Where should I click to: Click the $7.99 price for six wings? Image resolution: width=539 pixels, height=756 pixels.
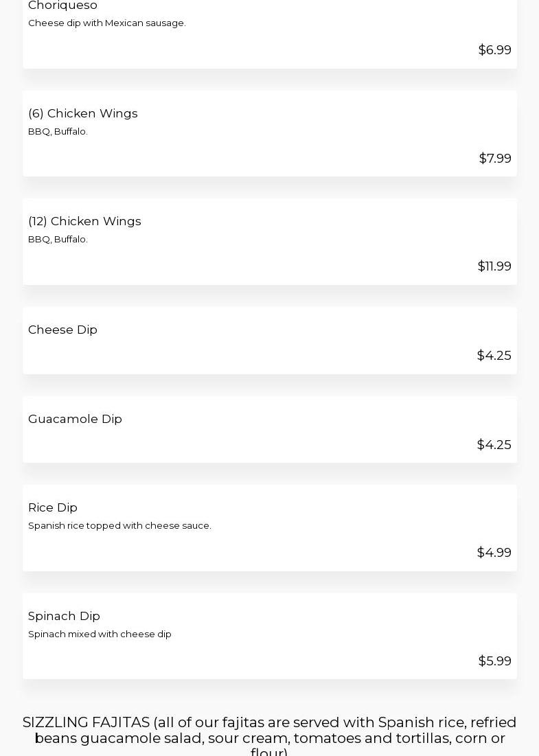(x=494, y=159)
